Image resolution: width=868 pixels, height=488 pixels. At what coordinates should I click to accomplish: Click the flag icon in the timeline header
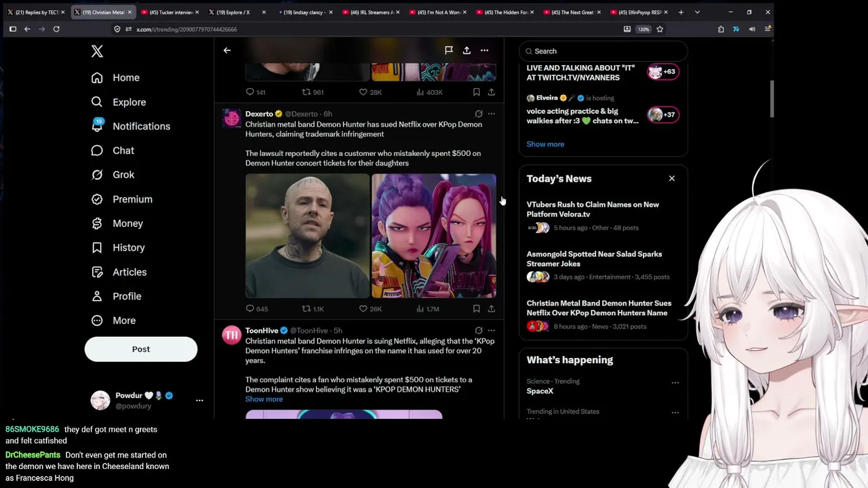(449, 50)
